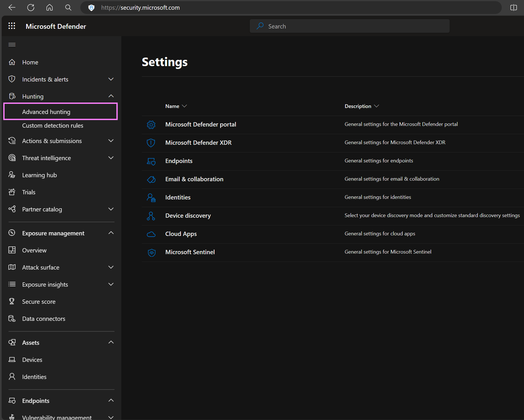524x420 pixels.
Task: Click the browser address bar URL
Action: (140, 8)
